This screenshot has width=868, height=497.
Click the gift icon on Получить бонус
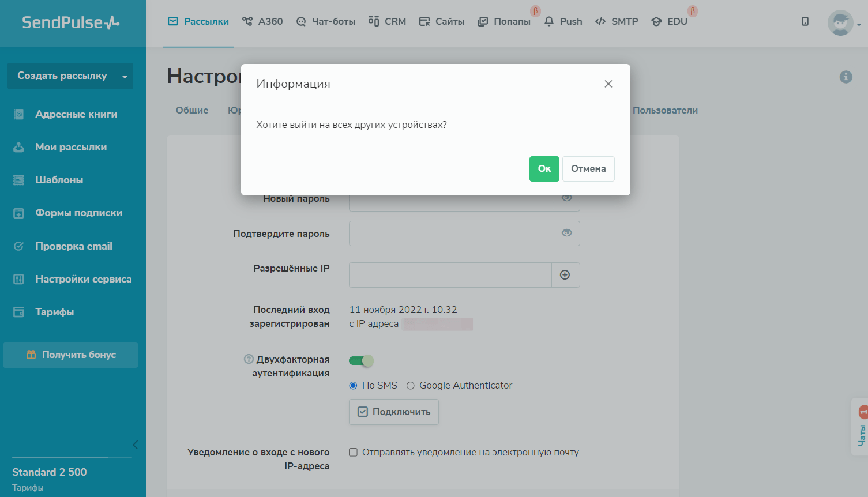pyautogui.click(x=31, y=355)
